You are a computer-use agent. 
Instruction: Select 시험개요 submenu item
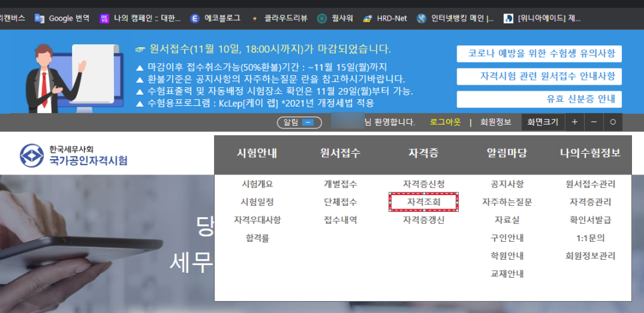pyautogui.click(x=257, y=184)
